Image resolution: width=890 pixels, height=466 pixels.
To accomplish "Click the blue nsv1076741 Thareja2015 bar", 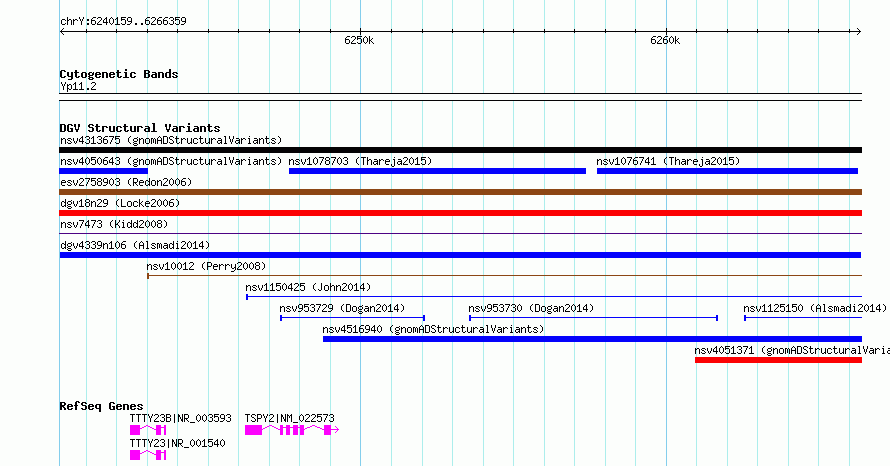I will pyautogui.click(x=727, y=171).
